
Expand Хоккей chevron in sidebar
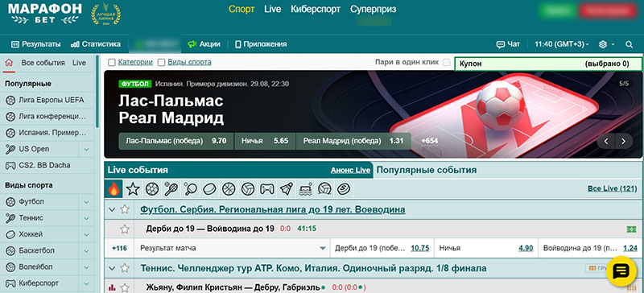[x=86, y=235]
